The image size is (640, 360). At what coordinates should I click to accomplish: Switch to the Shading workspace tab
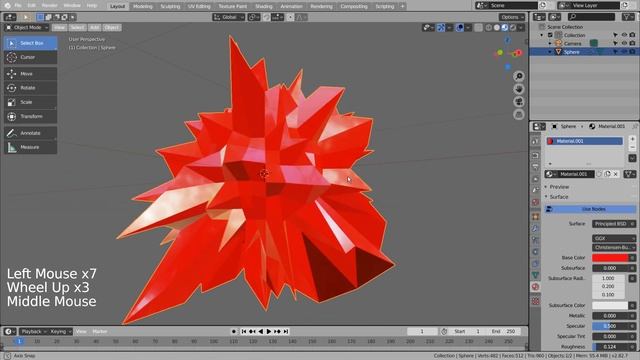coord(263,6)
